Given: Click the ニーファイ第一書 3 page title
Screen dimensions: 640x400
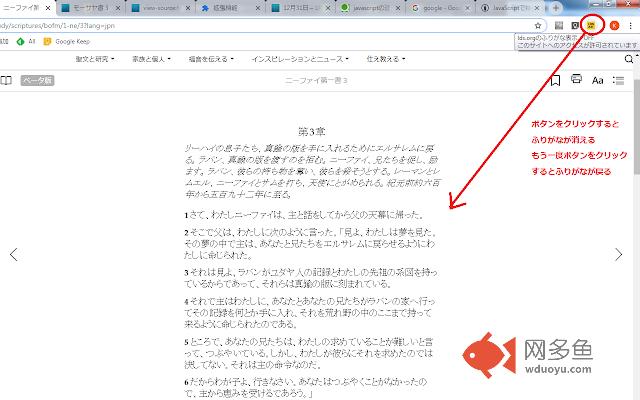Looking at the screenshot, I should coord(316,80).
